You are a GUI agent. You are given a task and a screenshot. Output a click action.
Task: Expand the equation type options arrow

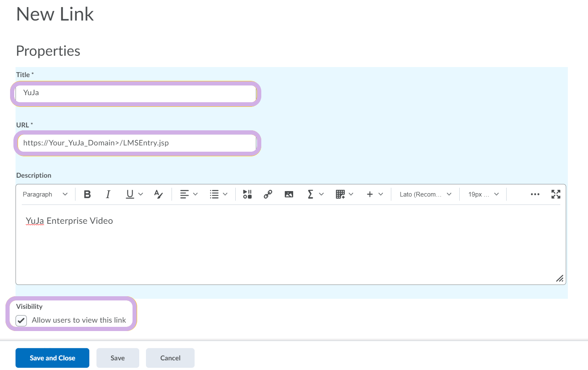point(322,194)
